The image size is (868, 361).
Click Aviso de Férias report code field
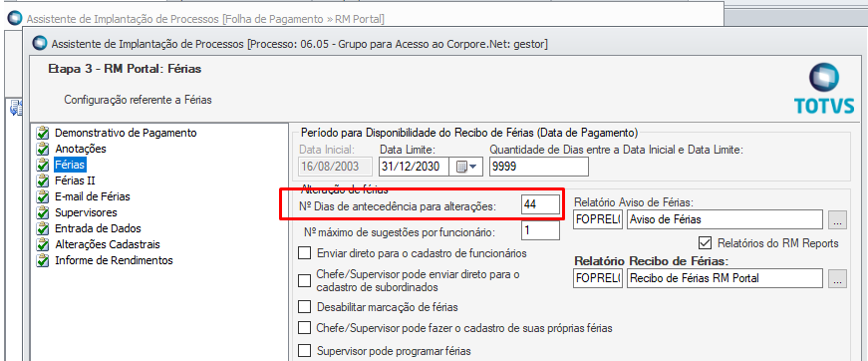598,219
